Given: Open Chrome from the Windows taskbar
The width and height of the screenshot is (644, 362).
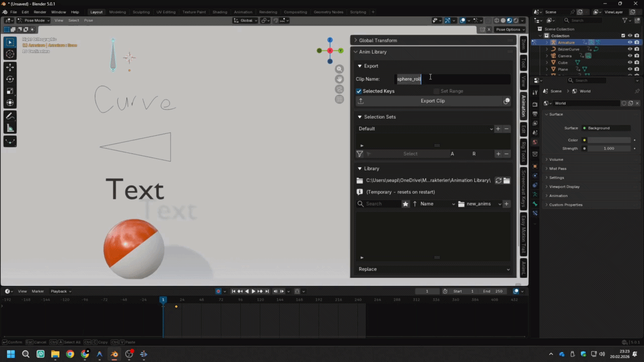Looking at the screenshot, I should [70, 354].
